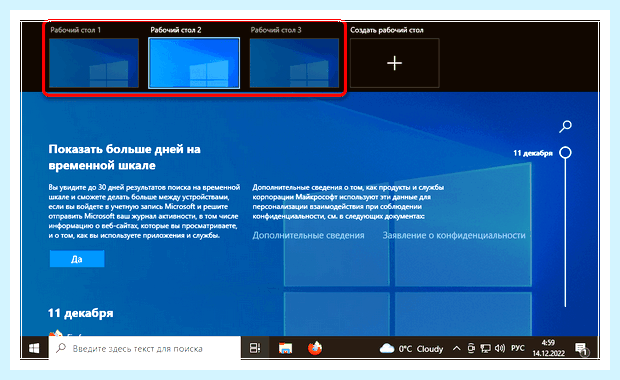Click the search magnifier icon in the taskbar

point(61,348)
